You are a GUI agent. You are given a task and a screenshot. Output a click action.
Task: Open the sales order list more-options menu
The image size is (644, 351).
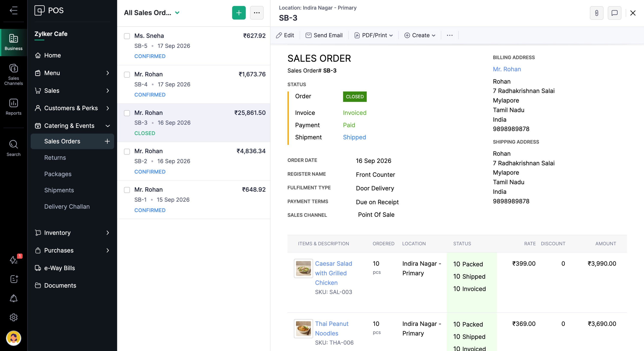(257, 13)
